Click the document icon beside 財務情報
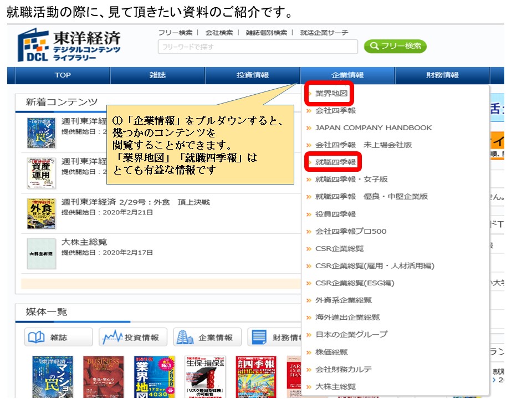Viewport: 532px width, 399px height. click(259, 337)
